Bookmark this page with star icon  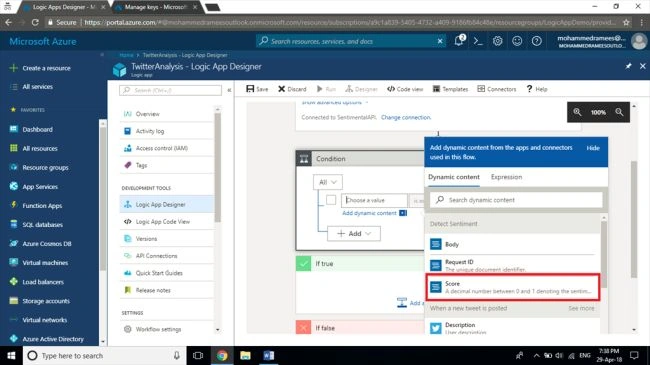626,22
